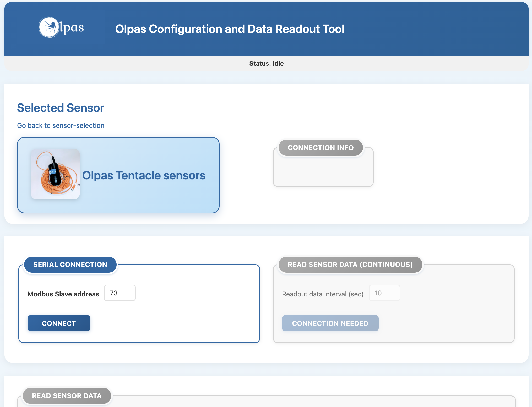This screenshot has height=407, width=532.
Task: Select the READ SENSOR DATA (CONTINUOUS) label
Action: coord(350,265)
